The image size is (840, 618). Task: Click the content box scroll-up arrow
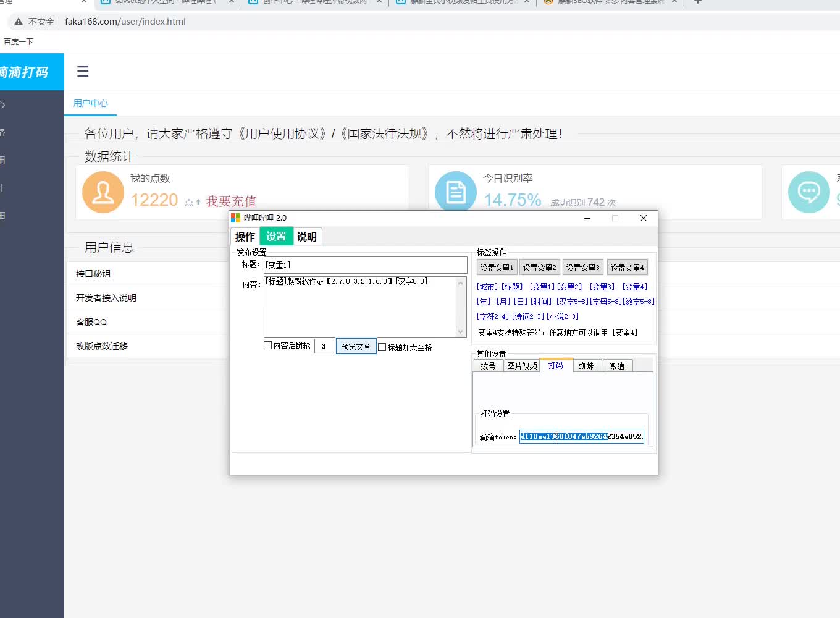click(x=461, y=282)
